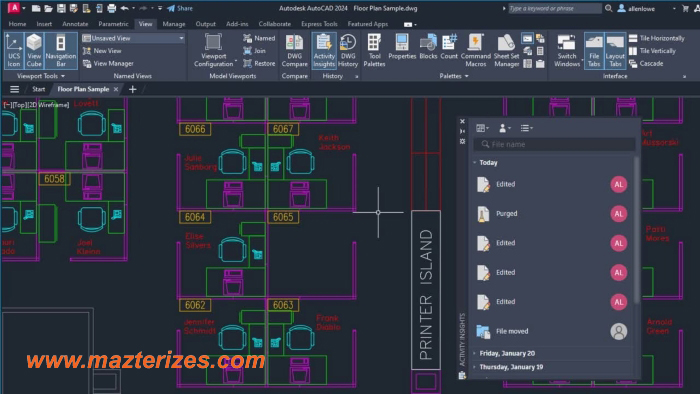Expand the Viewport Tools panel
The width and height of the screenshot is (700, 394).
[41, 76]
